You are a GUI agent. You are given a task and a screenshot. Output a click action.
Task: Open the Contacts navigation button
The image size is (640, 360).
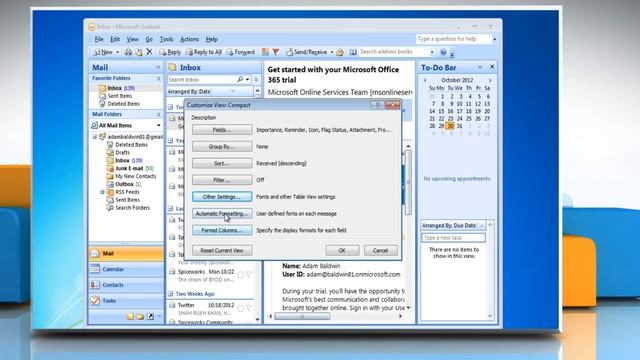click(x=126, y=285)
